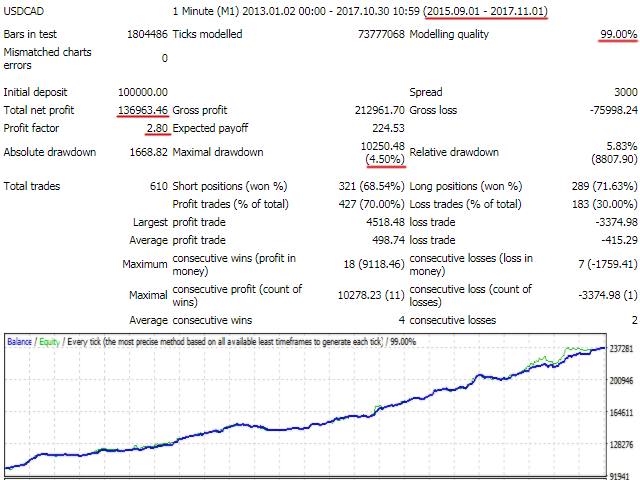Click the largest loss trade value -3374.98
640x480 pixels.
616,222
